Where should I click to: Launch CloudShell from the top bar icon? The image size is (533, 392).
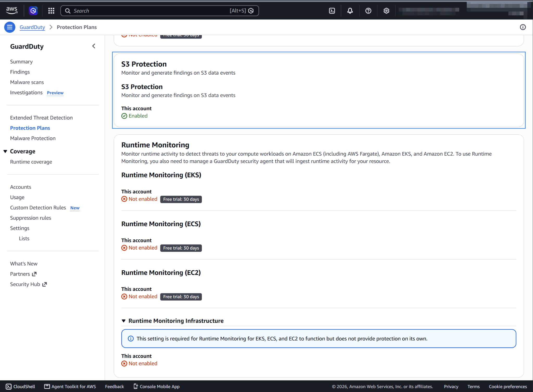[332, 11]
